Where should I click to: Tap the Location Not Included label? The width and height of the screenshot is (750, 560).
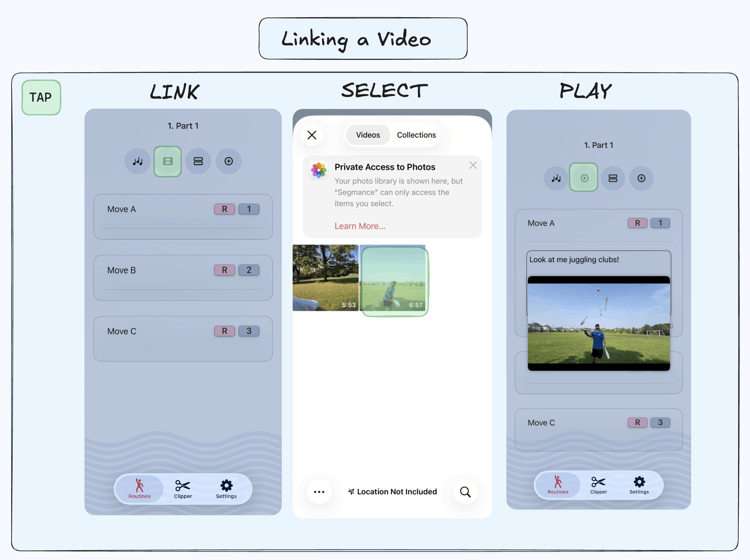pos(392,491)
